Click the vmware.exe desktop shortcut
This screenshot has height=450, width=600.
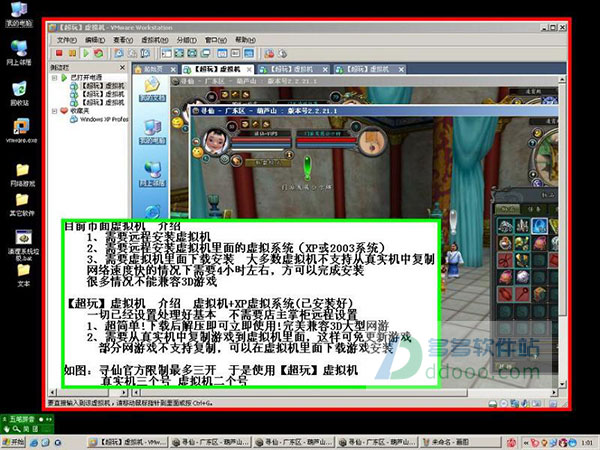point(21,131)
